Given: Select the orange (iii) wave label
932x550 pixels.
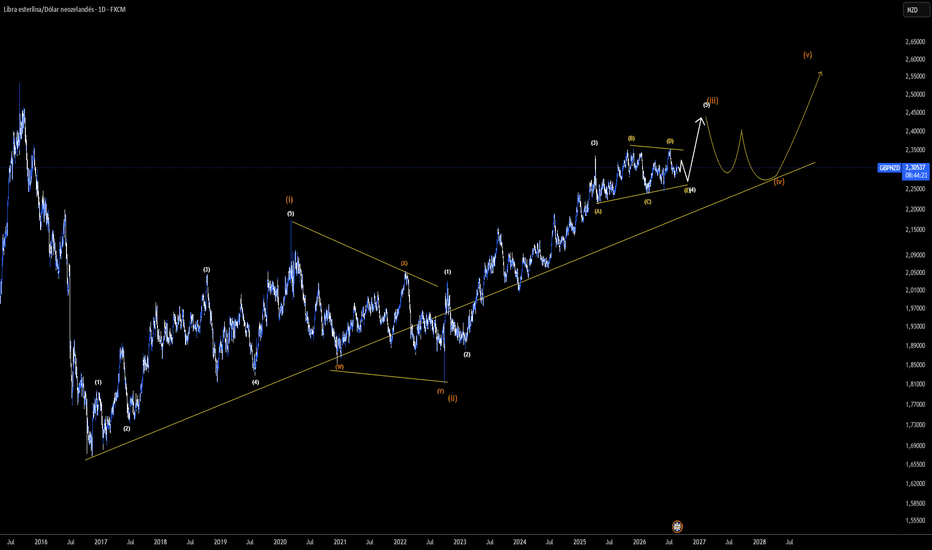Looking at the screenshot, I should pyautogui.click(x=713, y=100).
